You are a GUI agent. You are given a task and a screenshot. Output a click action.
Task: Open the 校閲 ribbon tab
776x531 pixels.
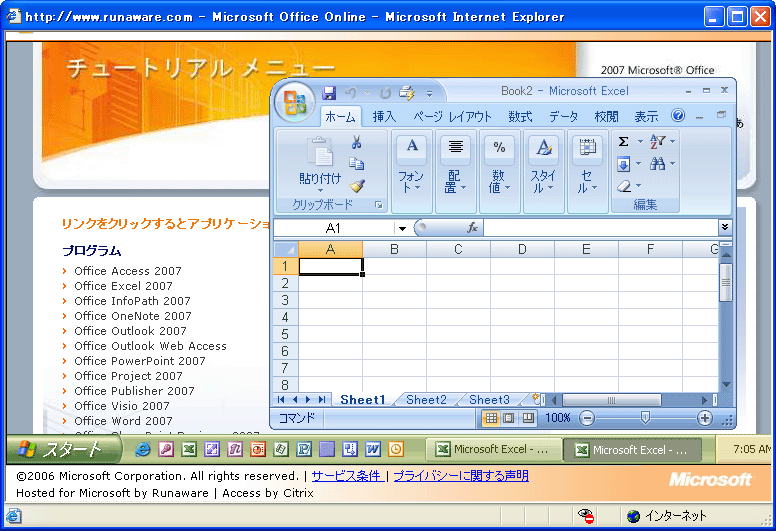click(606, 117)
